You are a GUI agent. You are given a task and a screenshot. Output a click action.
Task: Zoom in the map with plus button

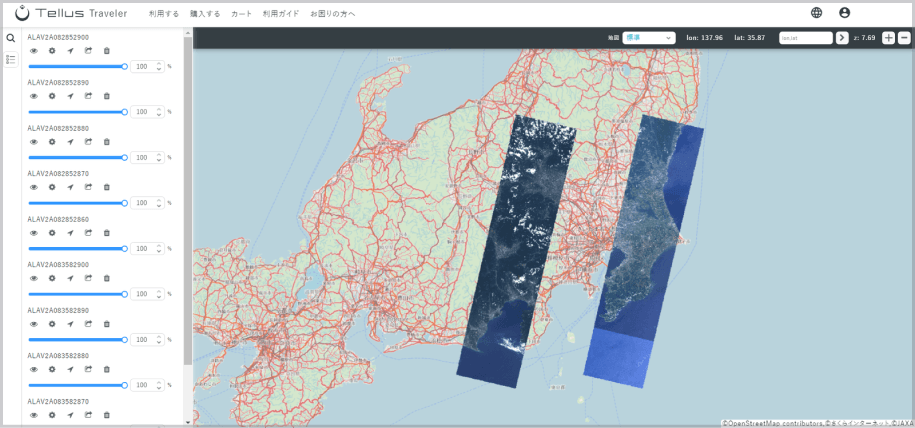point(888,38)
